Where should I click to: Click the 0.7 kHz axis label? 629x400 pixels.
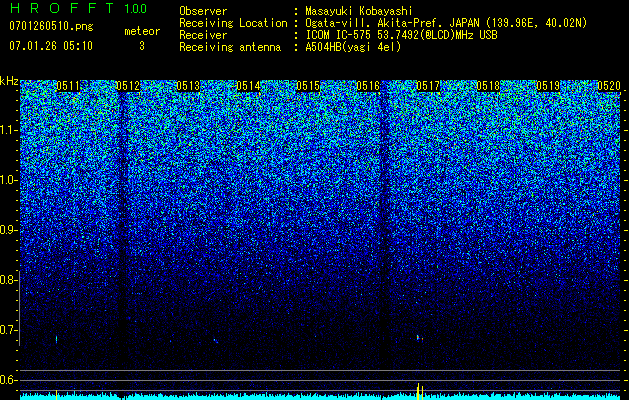coord(9,330)
